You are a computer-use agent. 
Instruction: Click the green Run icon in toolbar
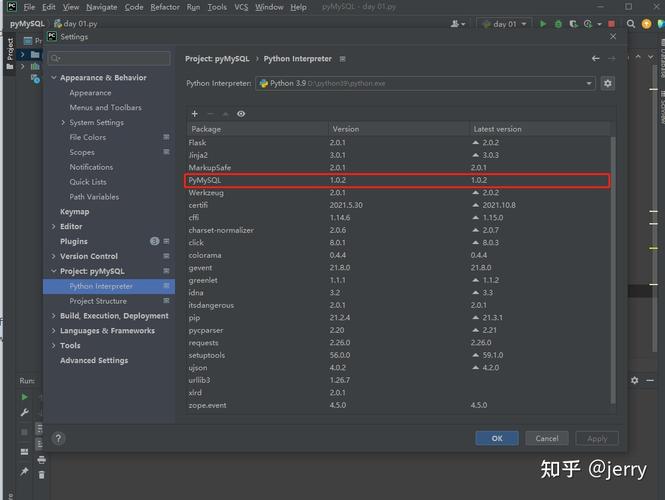coord(543,24)
